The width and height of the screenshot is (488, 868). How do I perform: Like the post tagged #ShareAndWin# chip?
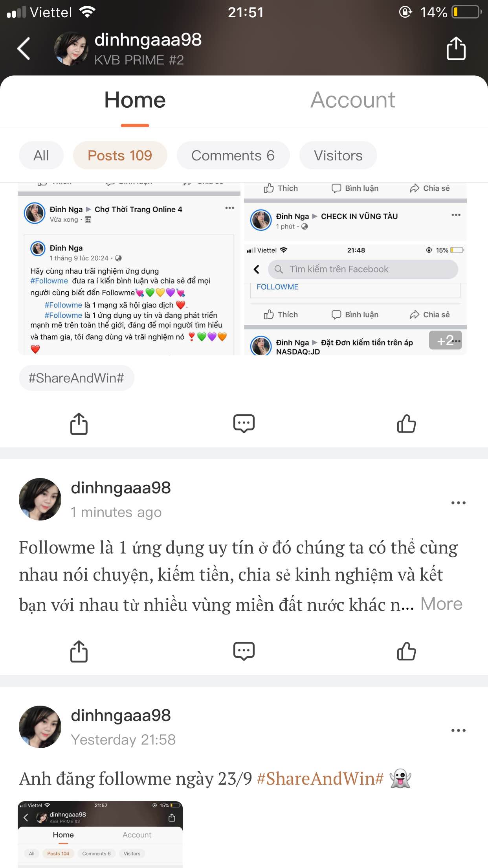tap(406, 424)
